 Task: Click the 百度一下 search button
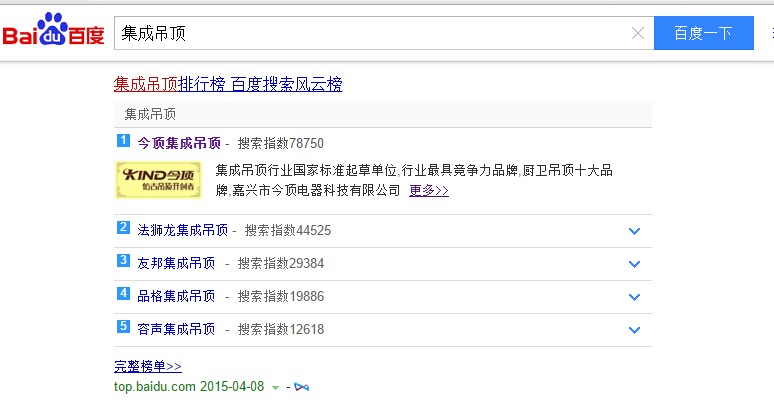pyautogui.click(x=703, y=33)
